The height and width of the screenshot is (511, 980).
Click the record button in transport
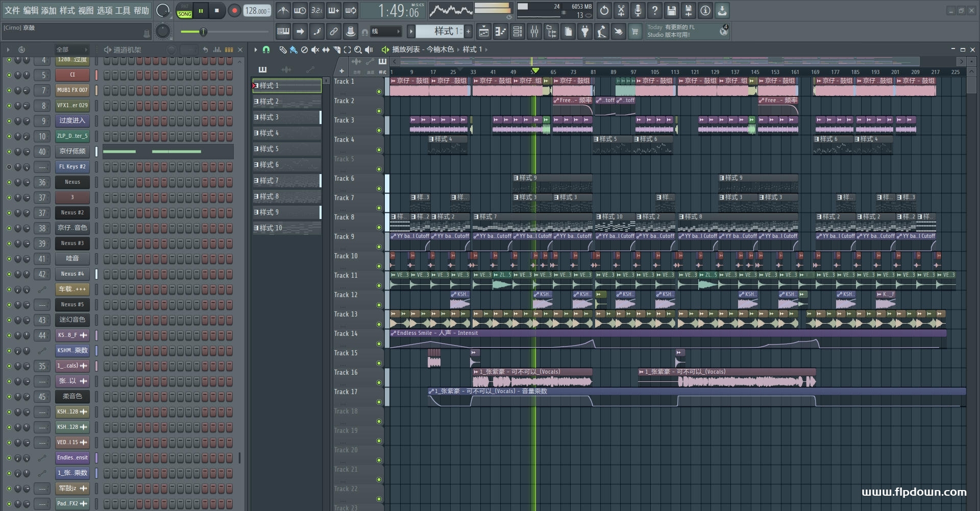(234, 11)
